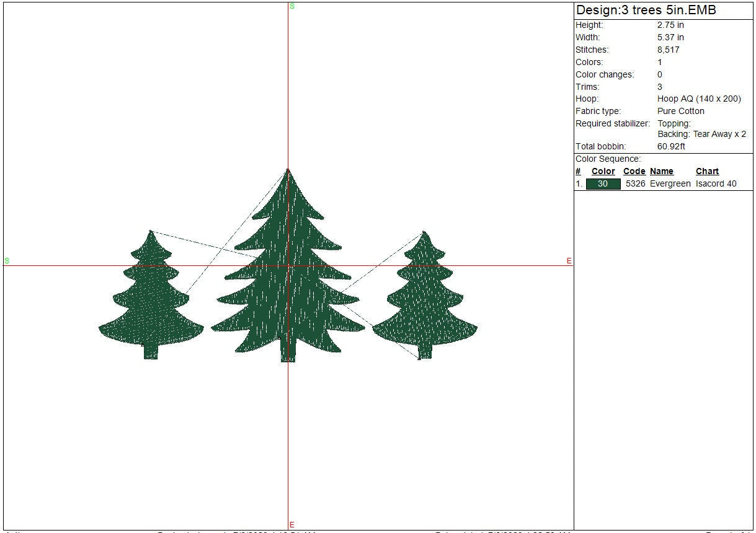
Task: Click the green S marker at top
Action: [x=292, y=6]
